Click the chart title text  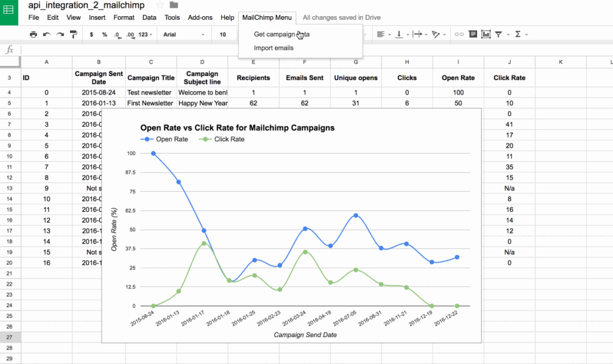(237, 128)
